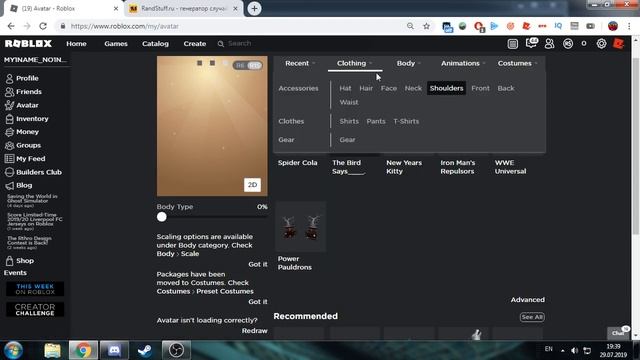Click the Roblox logo
Screen dimensions: 640x360
(x=28, y=43)
